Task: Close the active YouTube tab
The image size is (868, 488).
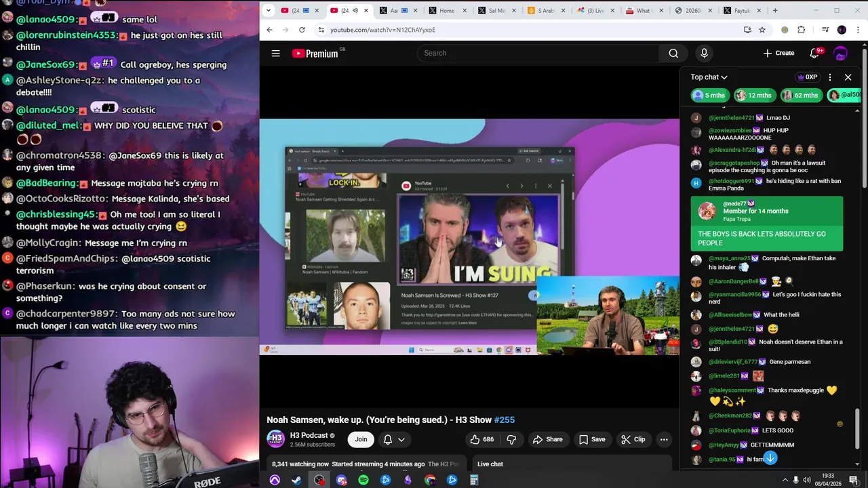Action: point(366,10)
